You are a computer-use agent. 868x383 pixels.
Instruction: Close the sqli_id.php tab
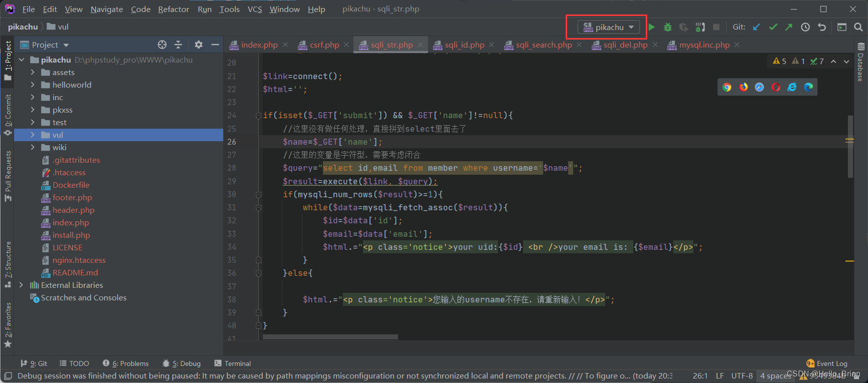pyautogui.click(x=492, y=45)
